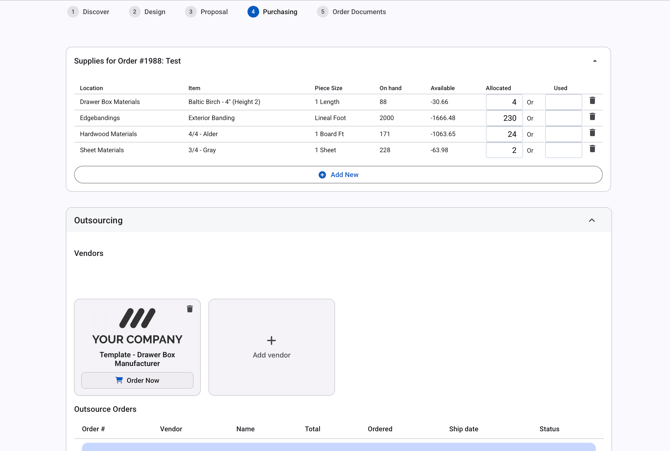Click the 3/4 - Gray item name
Image resolution: width=670 pixels, height=451 pixels.
202,150
